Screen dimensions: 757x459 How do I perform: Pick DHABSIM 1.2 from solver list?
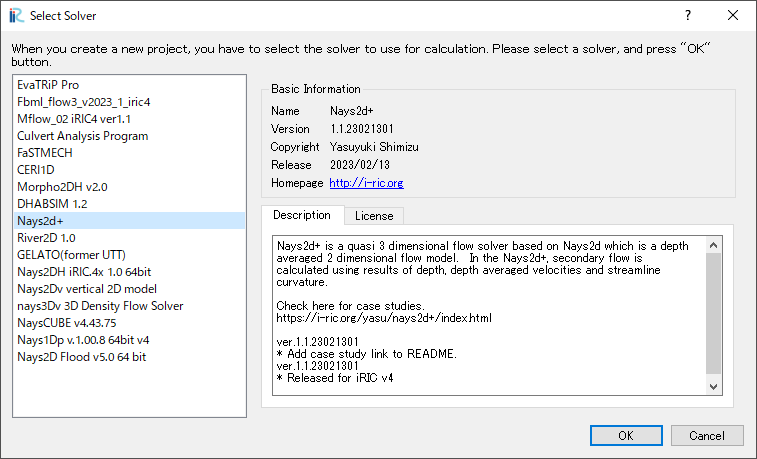(x=129, y=204)
